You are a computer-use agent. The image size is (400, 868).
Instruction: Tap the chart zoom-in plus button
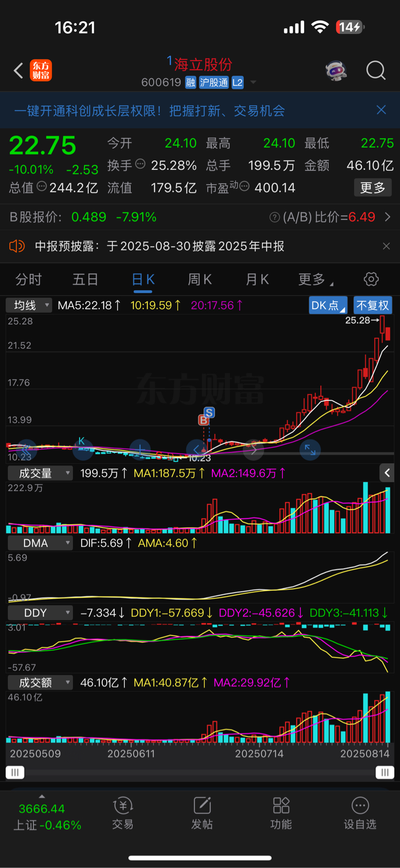tap(140, 449)
